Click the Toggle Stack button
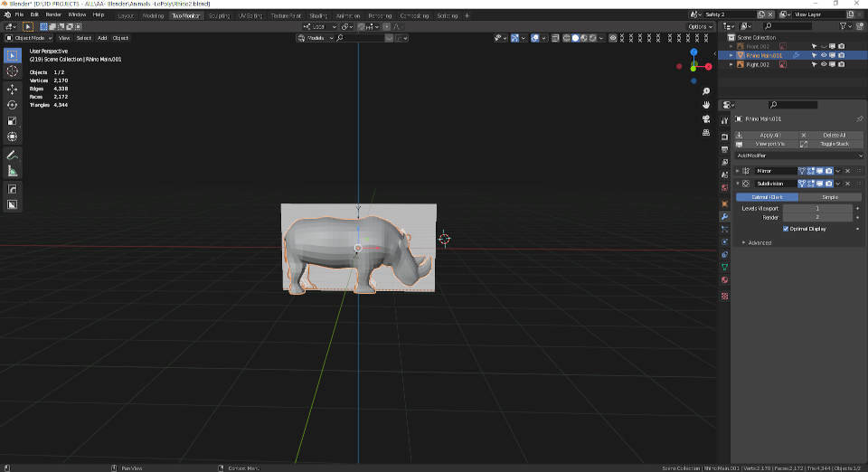Screen dimensions: 868x472 tap(832, 144)
